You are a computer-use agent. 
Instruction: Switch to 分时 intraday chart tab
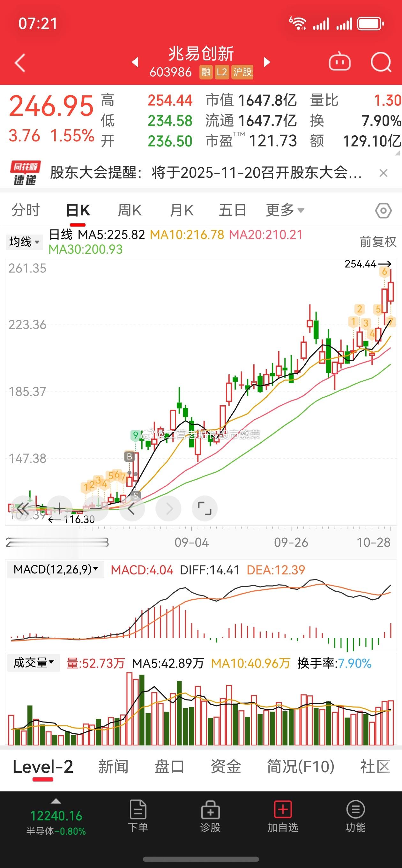click(26, 210)
